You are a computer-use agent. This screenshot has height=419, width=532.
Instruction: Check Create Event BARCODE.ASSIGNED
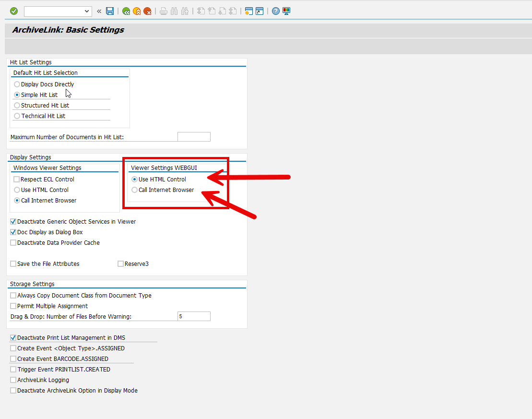point(13,359)
